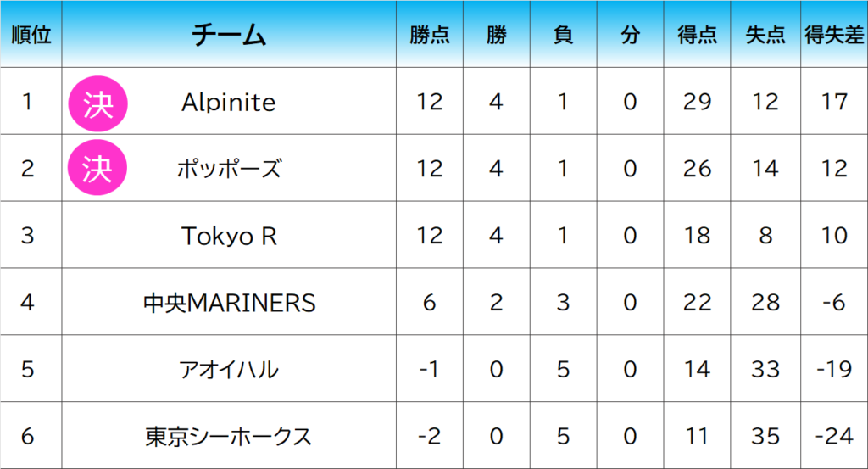Click the 勝点 column header
Image resolution: width=868 pixels, height=469 pixels.
430,35
